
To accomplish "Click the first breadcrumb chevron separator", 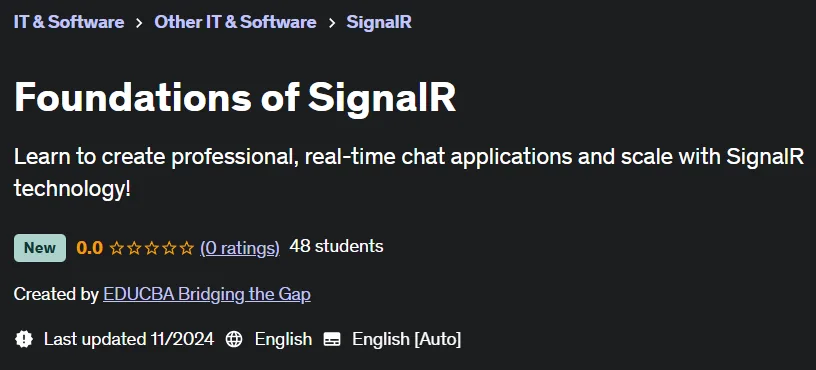I will coord(139,23).
